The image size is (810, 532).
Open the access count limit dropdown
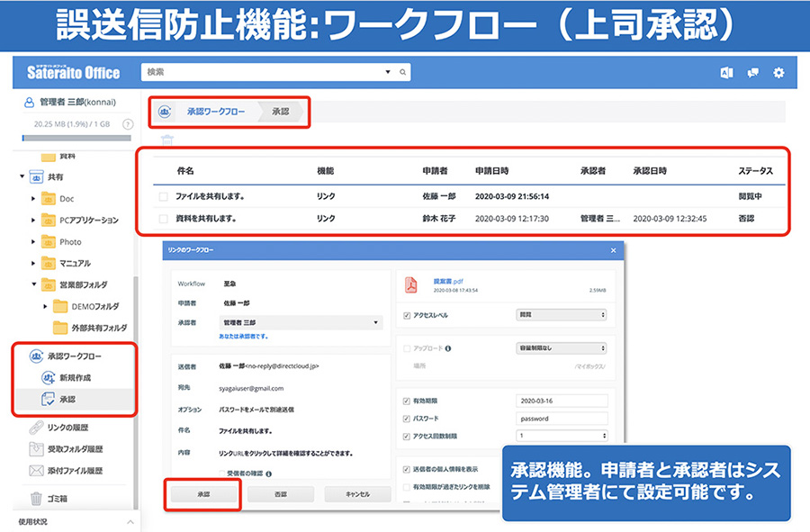(562, 436)
